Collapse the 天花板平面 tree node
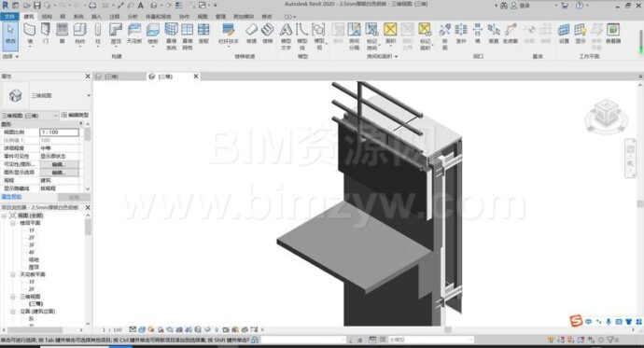 (x=13, y=274)
